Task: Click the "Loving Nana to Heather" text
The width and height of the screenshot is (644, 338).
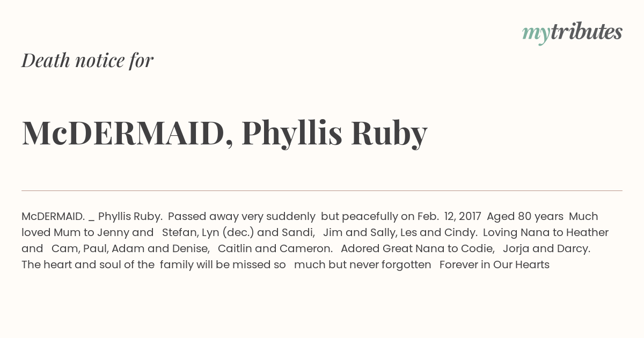Action: coord(546,232)
